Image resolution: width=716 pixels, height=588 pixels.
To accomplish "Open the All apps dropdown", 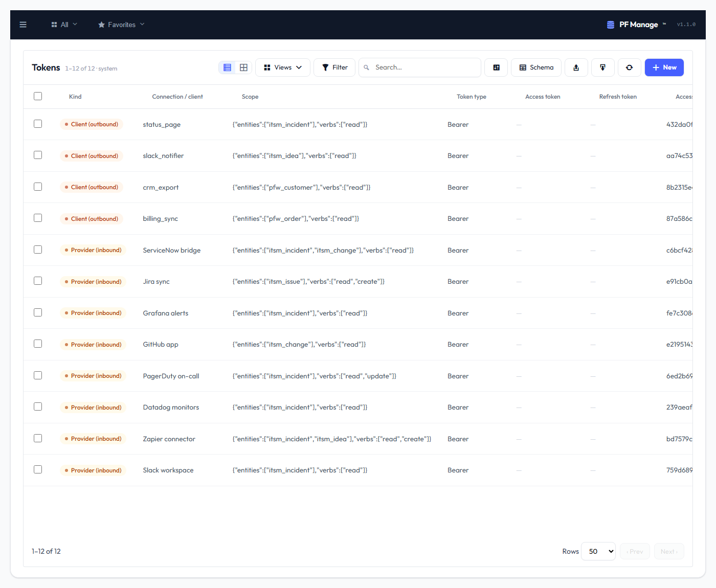I will (64, 25).
